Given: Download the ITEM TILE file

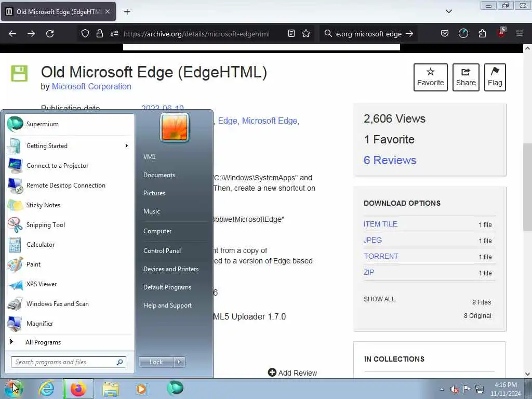Looking at the screenshot, I should pos(380,224).
